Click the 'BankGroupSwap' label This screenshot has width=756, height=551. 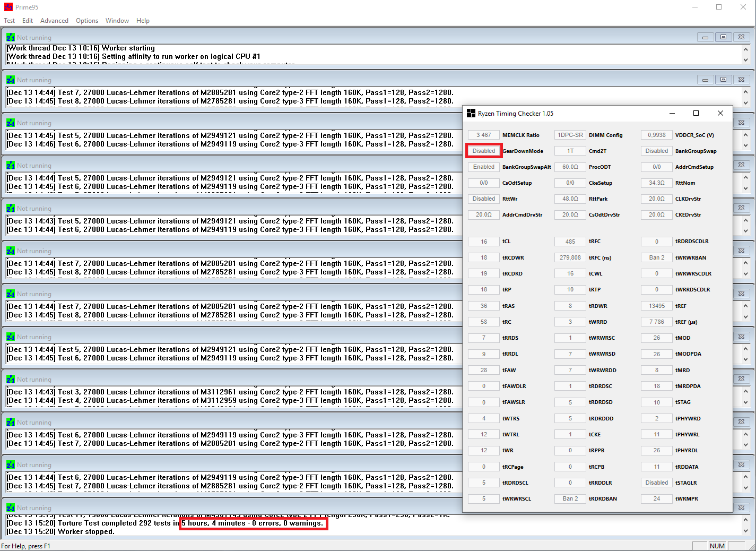(x=696, y=151)
